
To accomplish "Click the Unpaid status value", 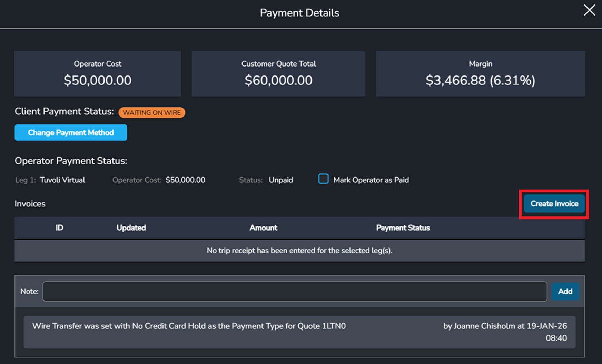I will [x=281, y=180].
